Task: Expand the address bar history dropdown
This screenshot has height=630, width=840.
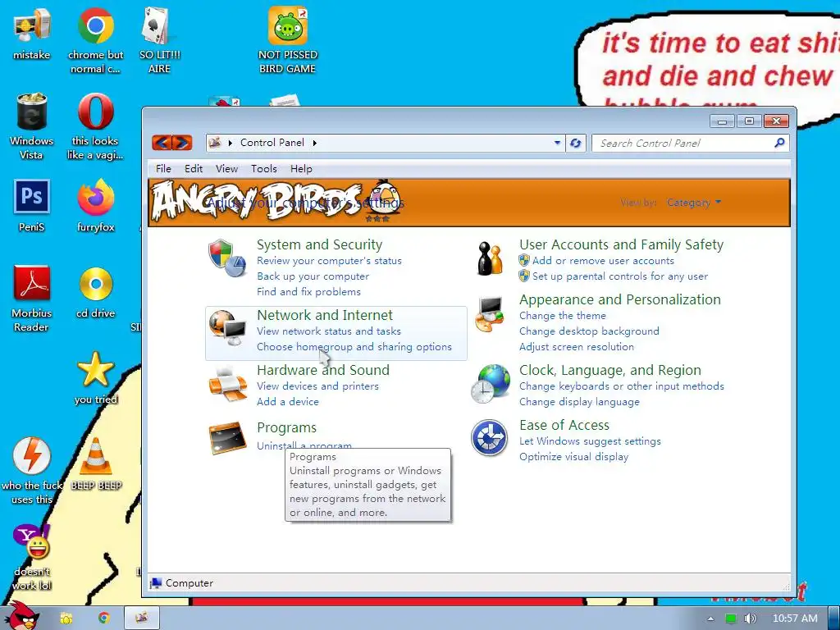Action: 557,143
